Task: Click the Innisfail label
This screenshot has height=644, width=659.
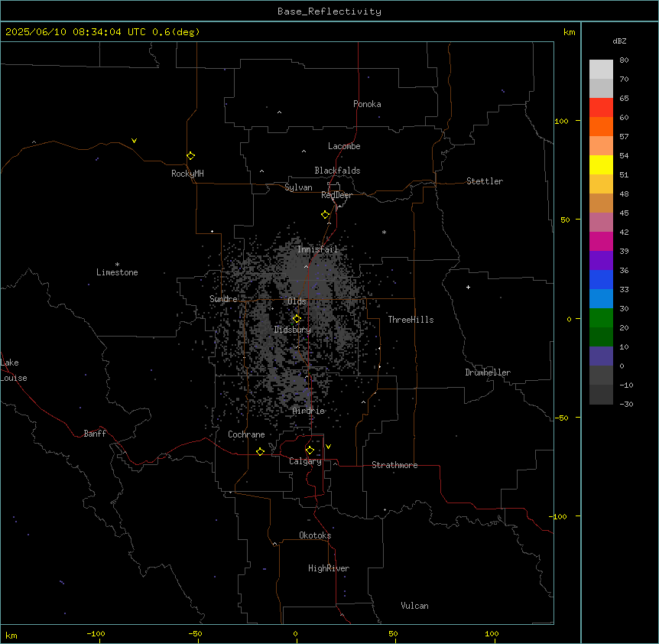Action: (318, 249)
